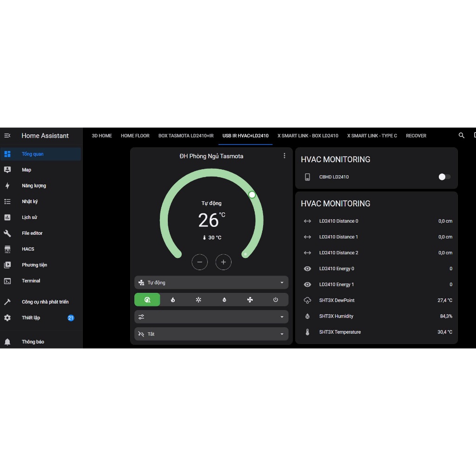
Task: Click the temperature dial slider handle
Action: click(x=252, y=194)
